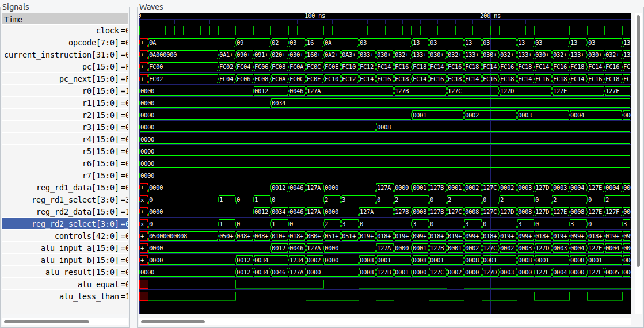Screen dimensions: 644x328
Task: Click the 16 value in opcode wave
Action: 311,43
